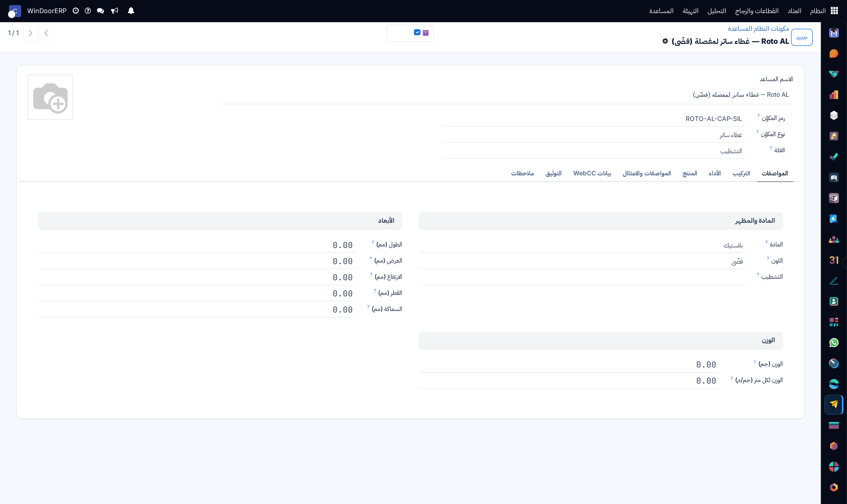Switch to the التركيب tab
The width and height of the screenshot is (847, 504).
coord(741,173)
